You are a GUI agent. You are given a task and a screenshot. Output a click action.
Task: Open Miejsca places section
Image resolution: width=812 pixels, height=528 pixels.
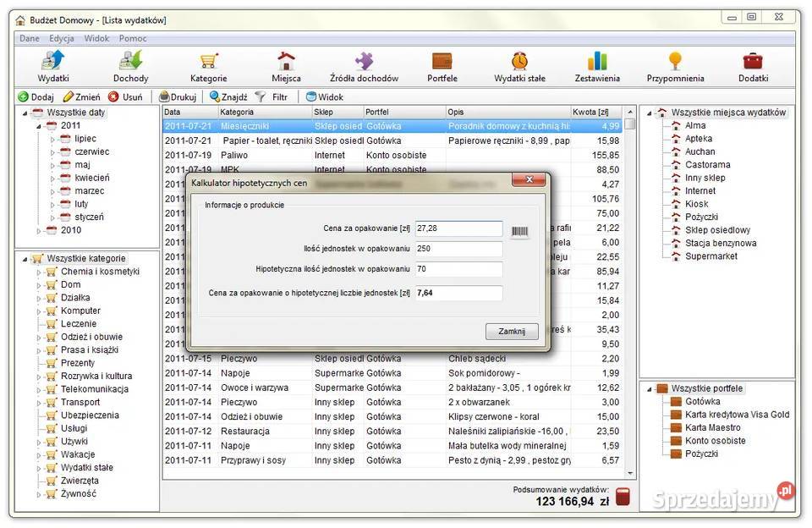click(286, 67)
